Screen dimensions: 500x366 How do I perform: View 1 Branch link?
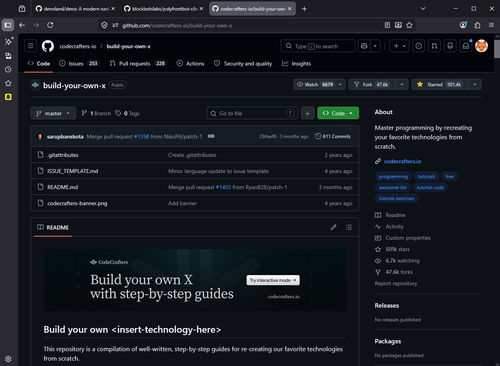coord(96,113)
